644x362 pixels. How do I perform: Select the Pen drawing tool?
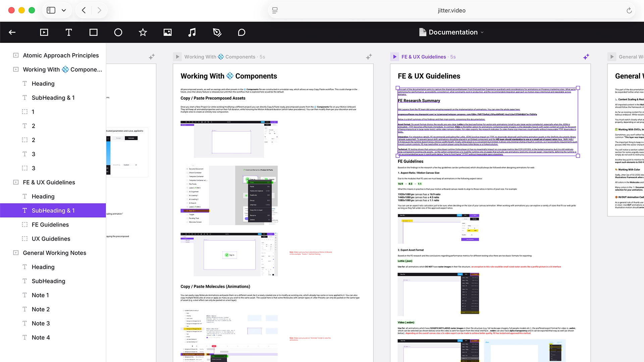[x=217, y=32]
